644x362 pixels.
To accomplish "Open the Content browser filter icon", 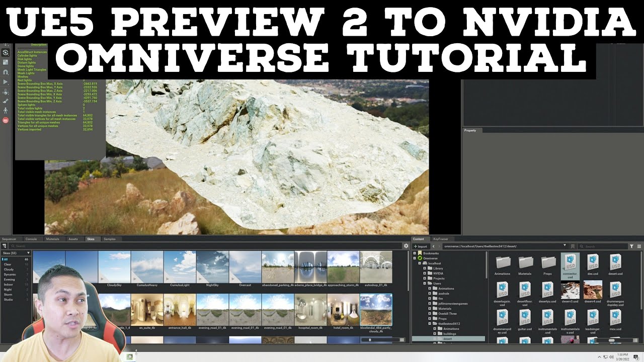I will point(632,246).
